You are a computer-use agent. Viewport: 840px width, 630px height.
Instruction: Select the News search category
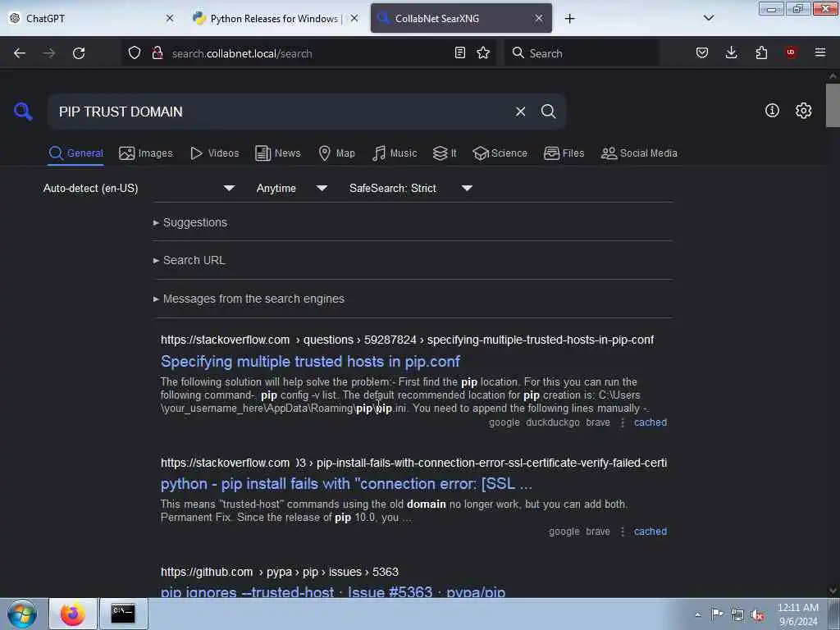coord(278,153)
